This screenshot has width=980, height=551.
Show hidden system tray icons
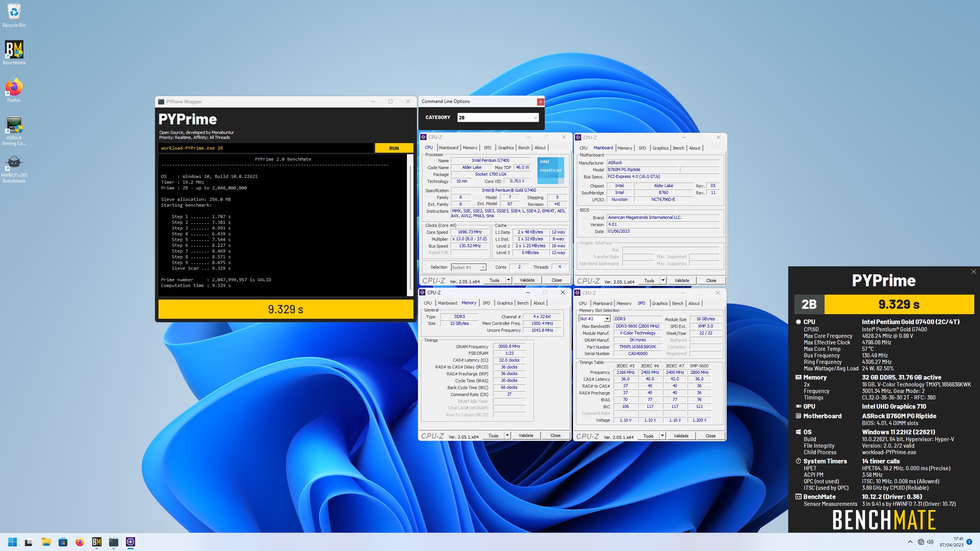coord(910,542)
